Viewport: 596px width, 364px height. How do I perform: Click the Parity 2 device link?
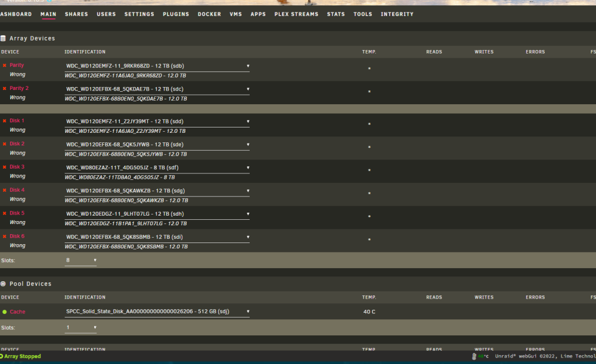point(19,89)
